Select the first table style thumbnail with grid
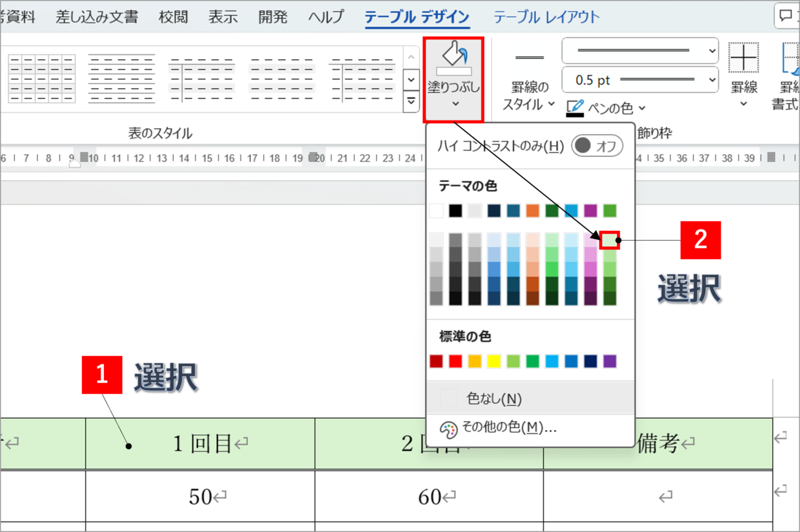 [43, 79]
